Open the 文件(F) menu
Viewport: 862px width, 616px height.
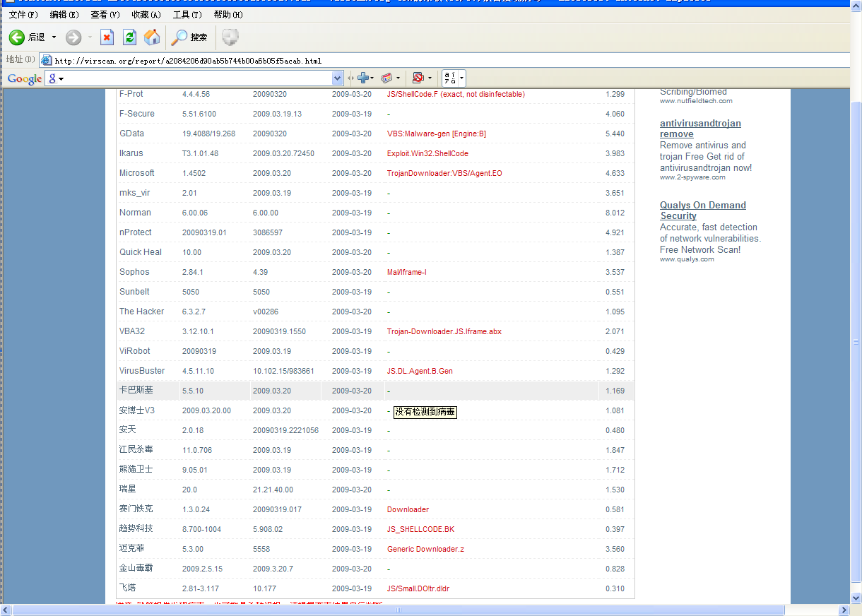23,15
